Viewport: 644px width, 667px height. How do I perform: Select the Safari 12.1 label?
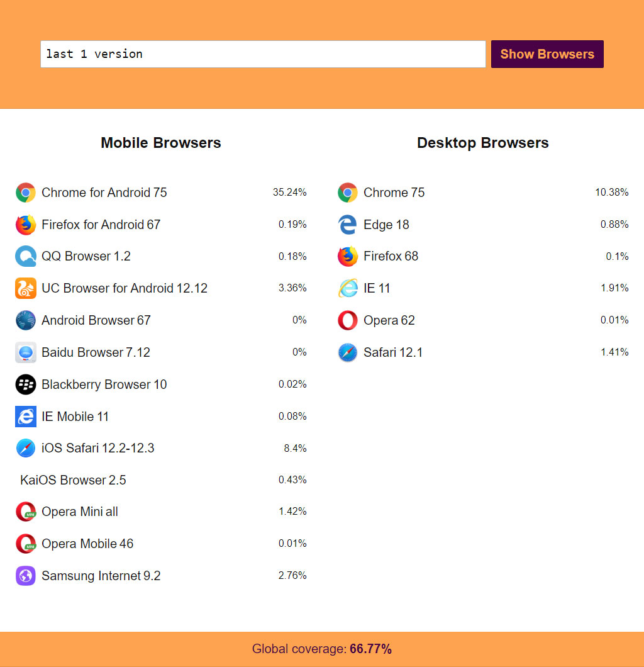pyautogui.click(x=393, y=352)
